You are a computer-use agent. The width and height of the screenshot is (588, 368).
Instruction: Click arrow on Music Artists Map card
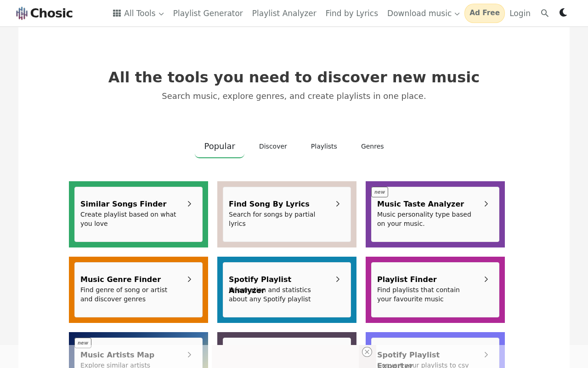[x=189, y=355]
